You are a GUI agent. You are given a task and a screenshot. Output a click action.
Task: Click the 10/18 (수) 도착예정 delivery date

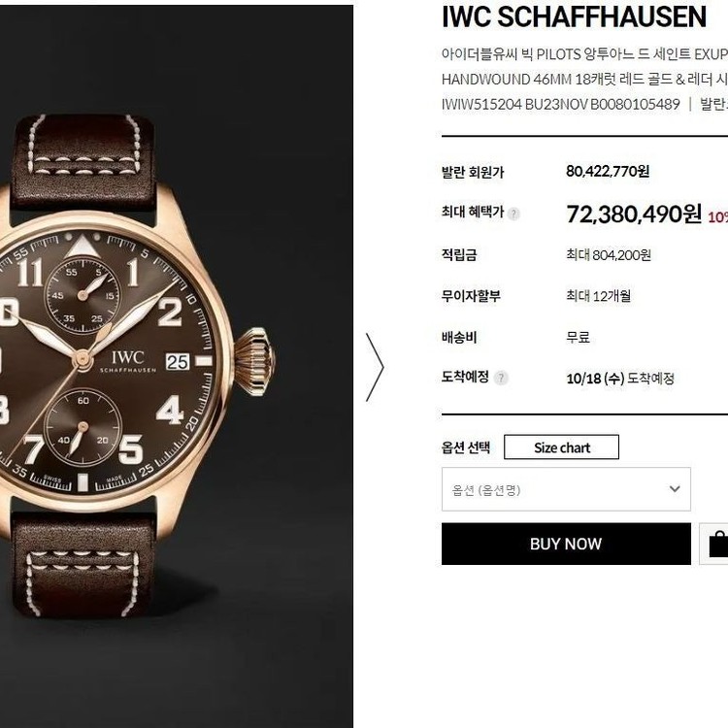coord(620,379)
